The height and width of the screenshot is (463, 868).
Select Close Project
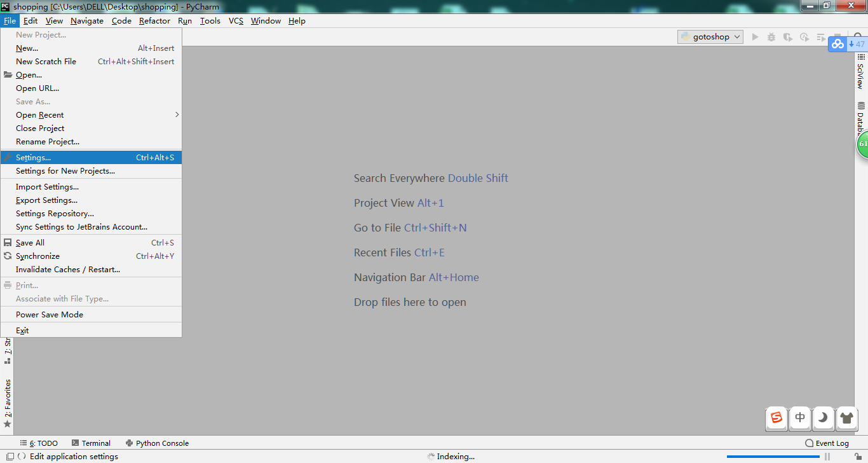tap(91, 128)
